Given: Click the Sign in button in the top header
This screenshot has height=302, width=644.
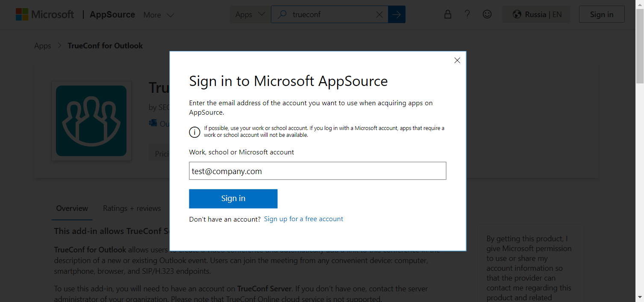Looking at the screenshot, I should click(x=601, y=15).
